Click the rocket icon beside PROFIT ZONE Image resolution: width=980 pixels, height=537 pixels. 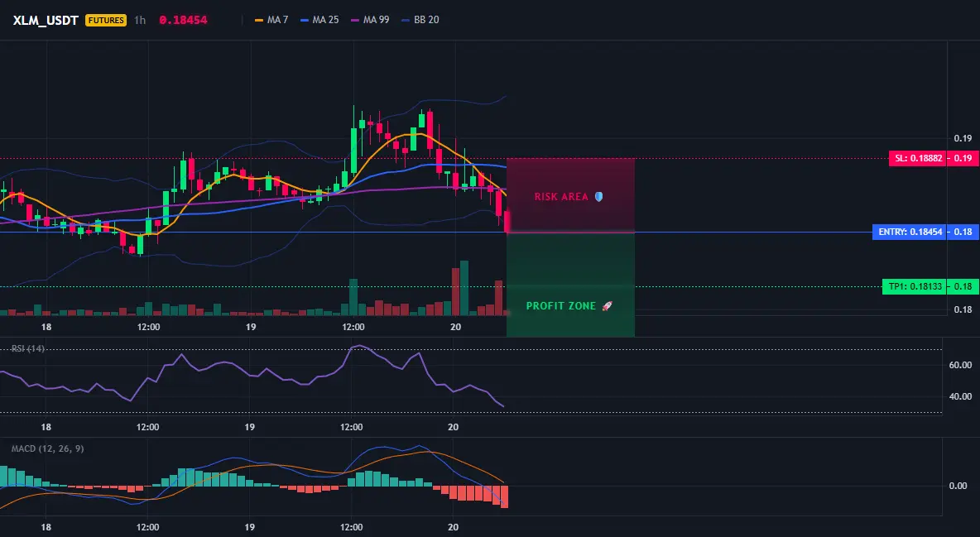pyautogui.click(x=607, y=305)
